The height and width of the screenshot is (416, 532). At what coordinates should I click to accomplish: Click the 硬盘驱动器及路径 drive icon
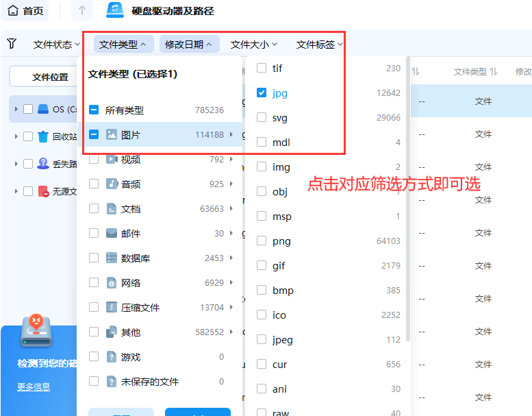click(x=115, y=10)
